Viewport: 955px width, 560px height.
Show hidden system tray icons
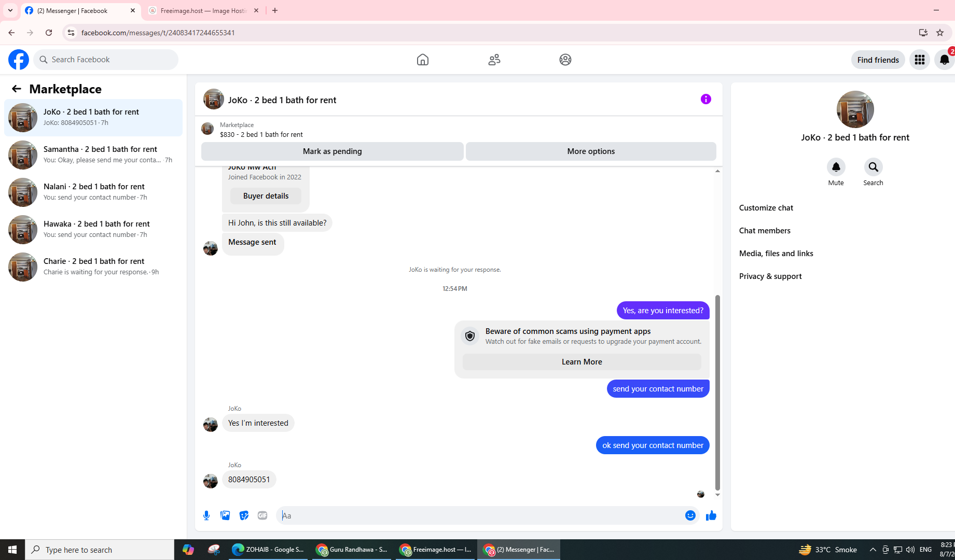pos(873,550)
